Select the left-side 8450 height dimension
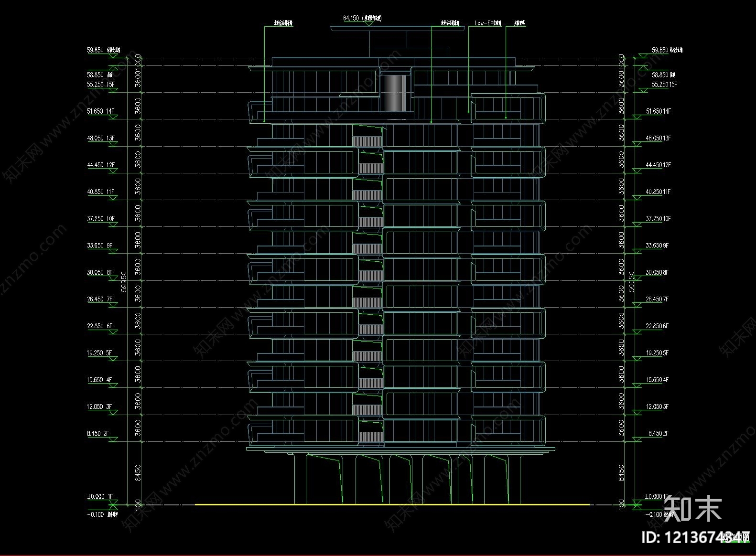Screen dimensions: 756x556 138,472
